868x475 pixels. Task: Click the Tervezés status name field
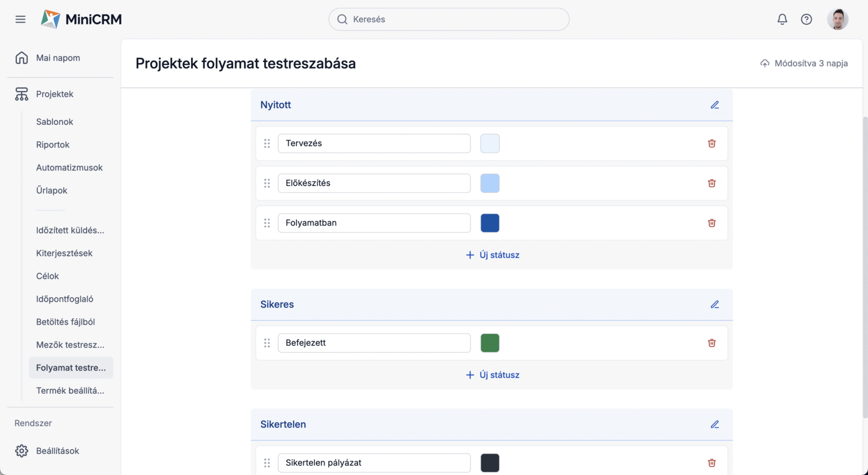[374, 144]
